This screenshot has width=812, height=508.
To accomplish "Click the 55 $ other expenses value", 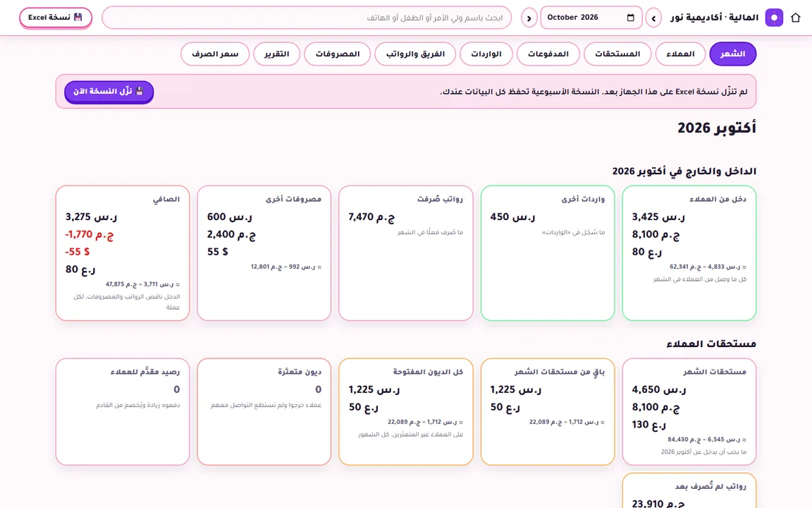I will coord(218,252).
